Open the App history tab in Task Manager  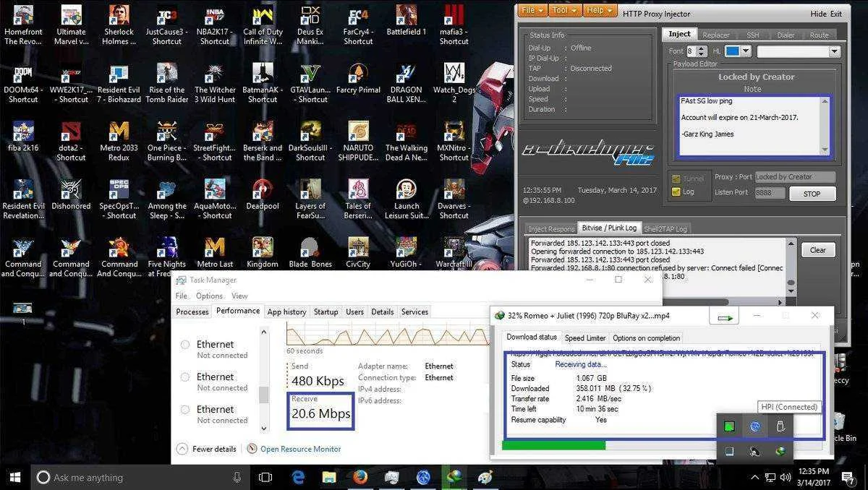pyautogui.click(x=286, y=311)
